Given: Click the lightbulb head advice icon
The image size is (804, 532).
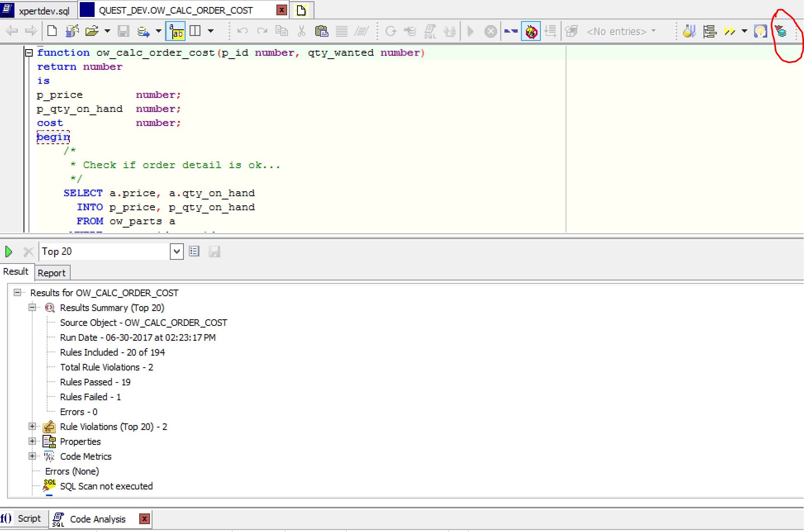Looking at the screenshot, I should point(761,31).
